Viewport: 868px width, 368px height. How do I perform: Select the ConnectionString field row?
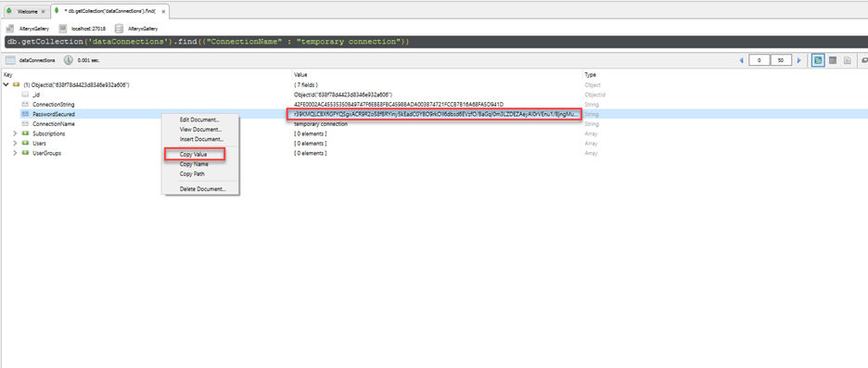click(434, 104)
